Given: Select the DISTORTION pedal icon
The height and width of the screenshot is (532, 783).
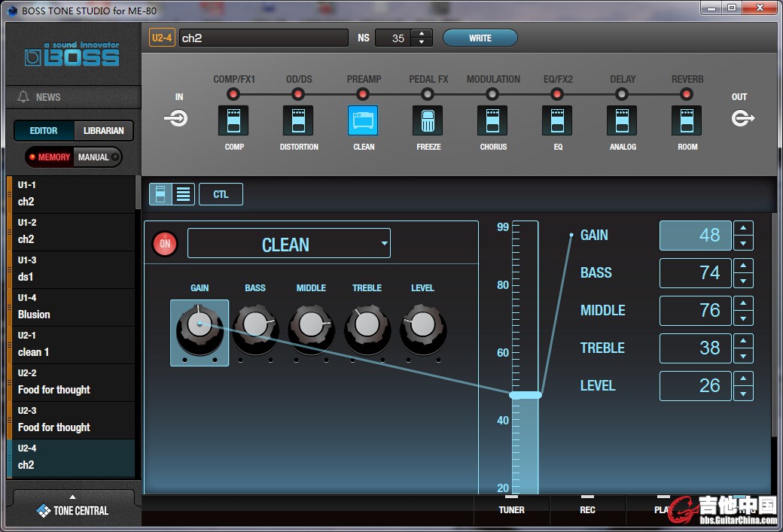Looking at the screenshot, I should [x=298, y=120].
